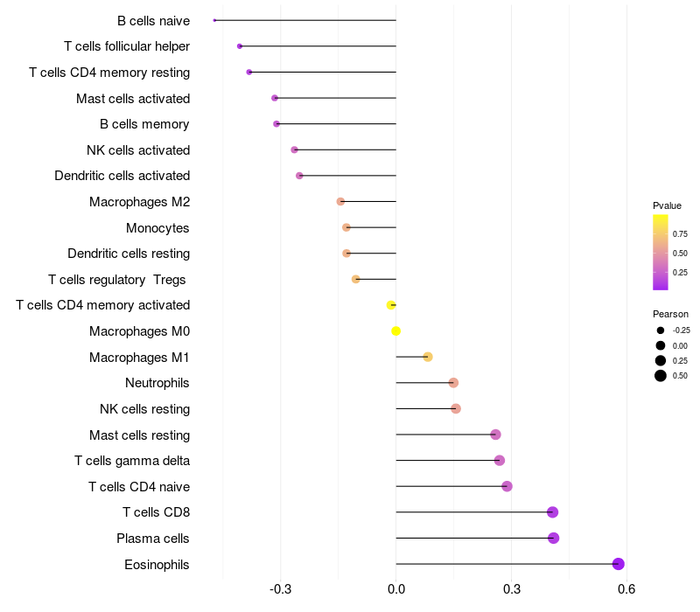700x612 pixels.
Task: Click the Pvalue legend title
Action: pyautogui.click(x=667, y=205)
